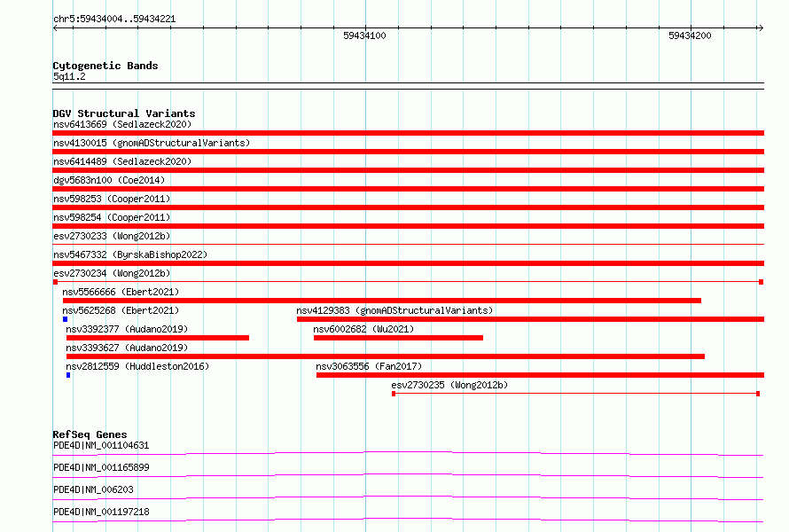Image resolution: width=789 pixels, height=532 pixels.
Task: Click the RefSeq Genes track title
Action: (x=90, y=434)
